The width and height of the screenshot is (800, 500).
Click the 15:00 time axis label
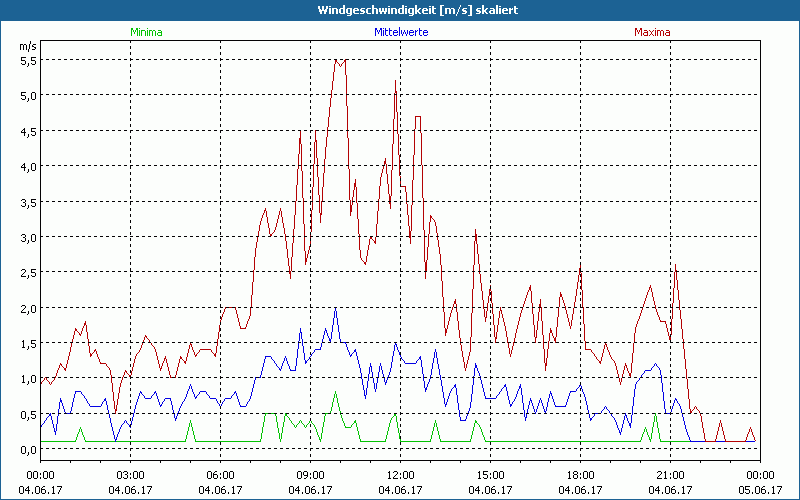[x=490, y=475]
